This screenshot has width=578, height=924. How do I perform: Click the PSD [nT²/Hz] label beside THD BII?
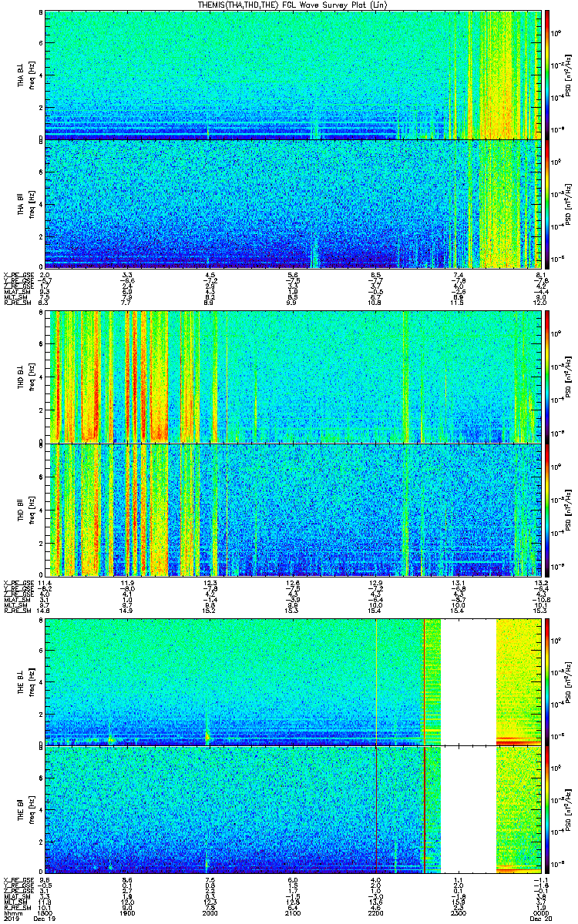[x=569, y=509]
